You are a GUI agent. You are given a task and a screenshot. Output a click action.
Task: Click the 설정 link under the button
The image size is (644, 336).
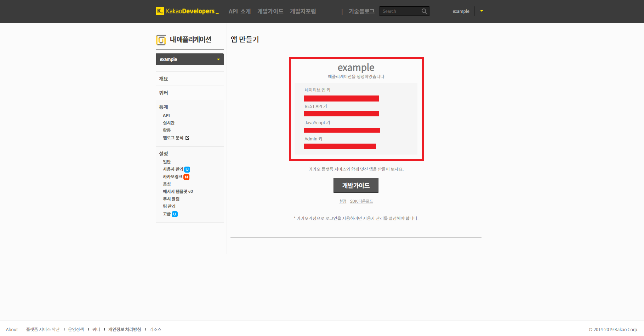point(343,201)
